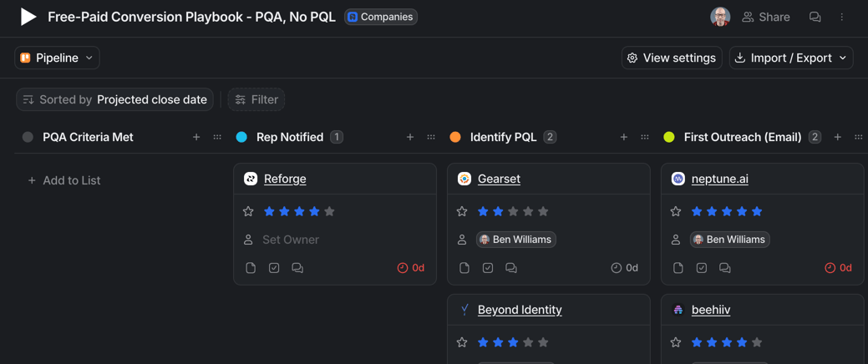Open the Beyond Identity company link
The height and width of the screenshot is (364, 868).
[520, 310]
